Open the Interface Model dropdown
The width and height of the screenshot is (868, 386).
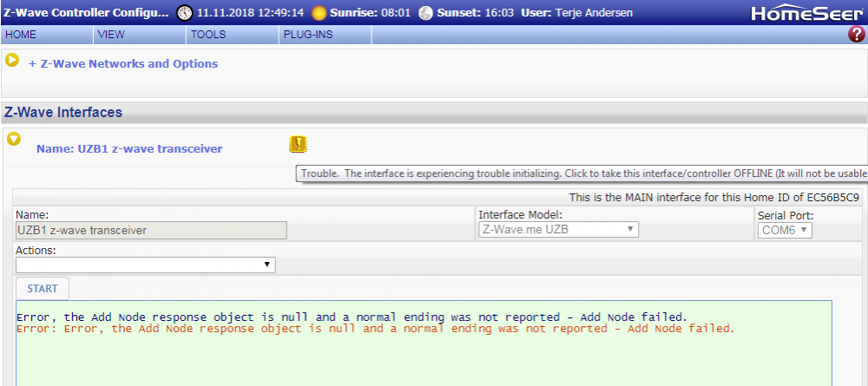[x=558, y=230]
